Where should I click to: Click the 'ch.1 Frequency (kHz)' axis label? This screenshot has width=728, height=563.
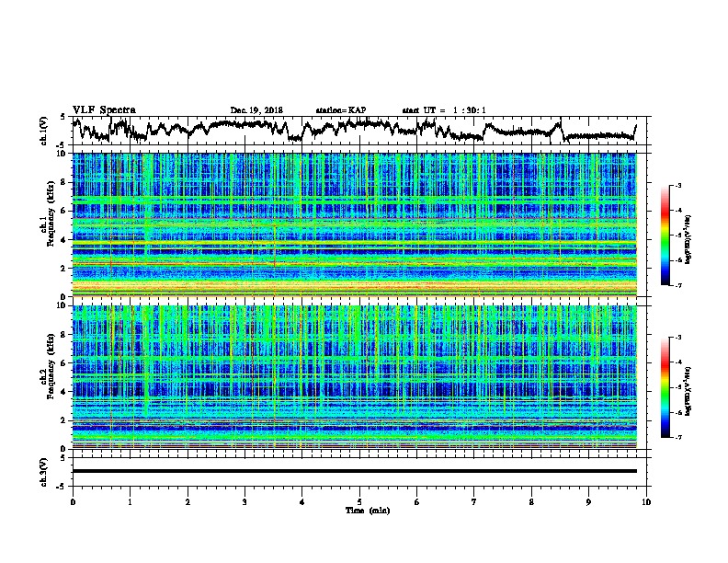pos(48,213)
